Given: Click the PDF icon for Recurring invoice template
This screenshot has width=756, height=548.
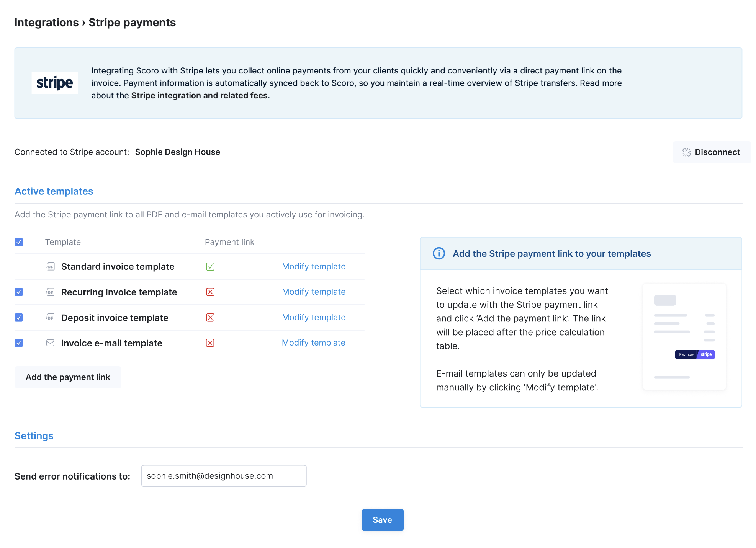Looking at the screenshot, I should coord(50,292).
